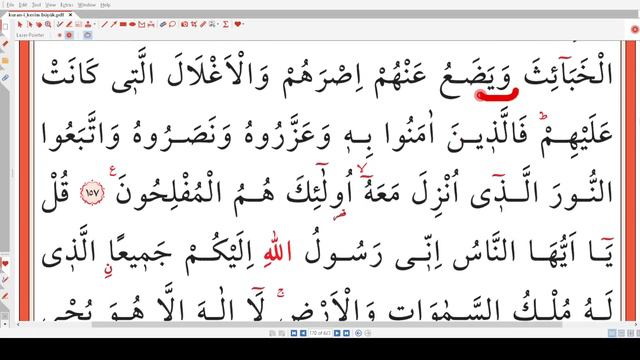Open the Tool menu
This screenshot has height=360, width=640.
[x=36, y=5]
